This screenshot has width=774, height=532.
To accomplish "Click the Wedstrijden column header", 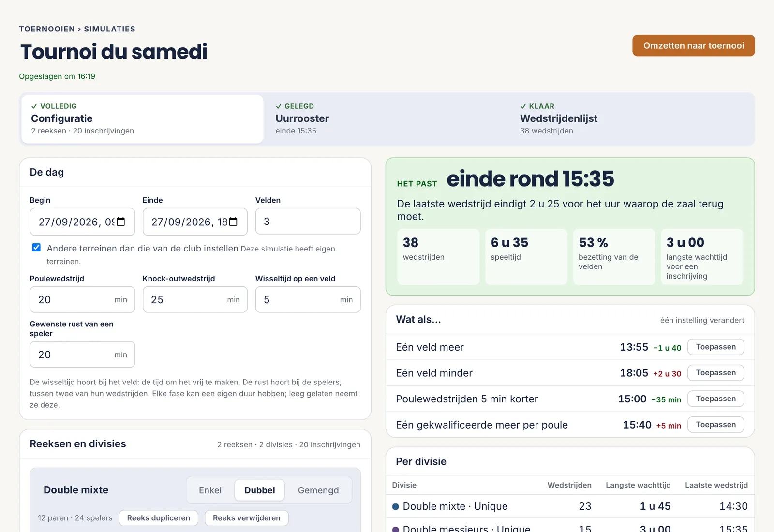I will (569, 485).
